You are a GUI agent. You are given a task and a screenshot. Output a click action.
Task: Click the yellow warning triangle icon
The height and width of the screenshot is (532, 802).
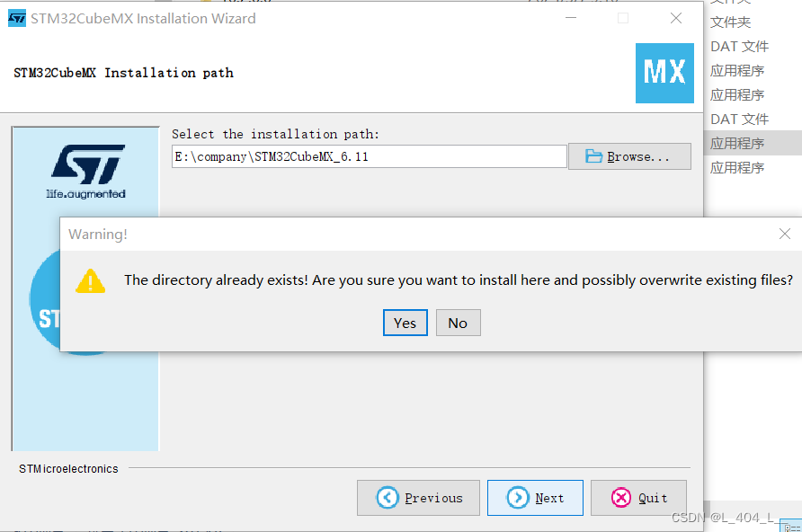tap(91, 281)
